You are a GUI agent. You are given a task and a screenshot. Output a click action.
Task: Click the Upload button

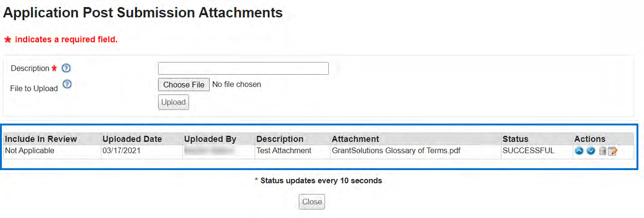pos(174,102)
